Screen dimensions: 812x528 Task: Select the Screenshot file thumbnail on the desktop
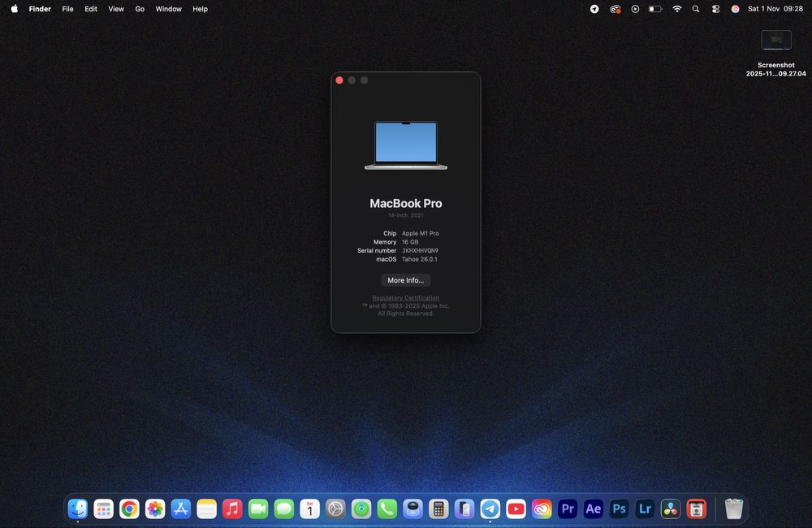776,40
